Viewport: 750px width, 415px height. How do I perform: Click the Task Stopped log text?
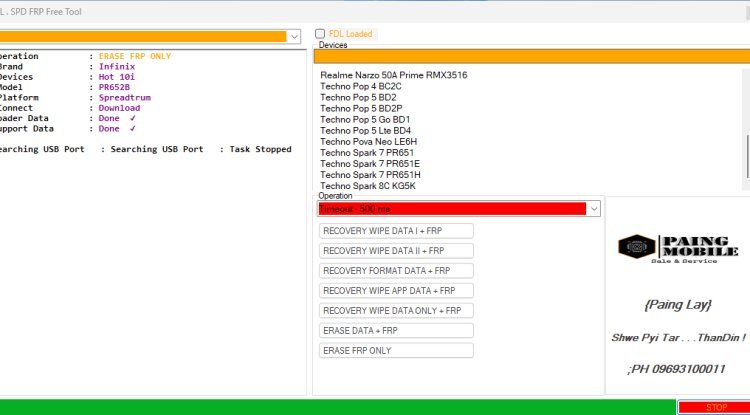click(260, 149)
